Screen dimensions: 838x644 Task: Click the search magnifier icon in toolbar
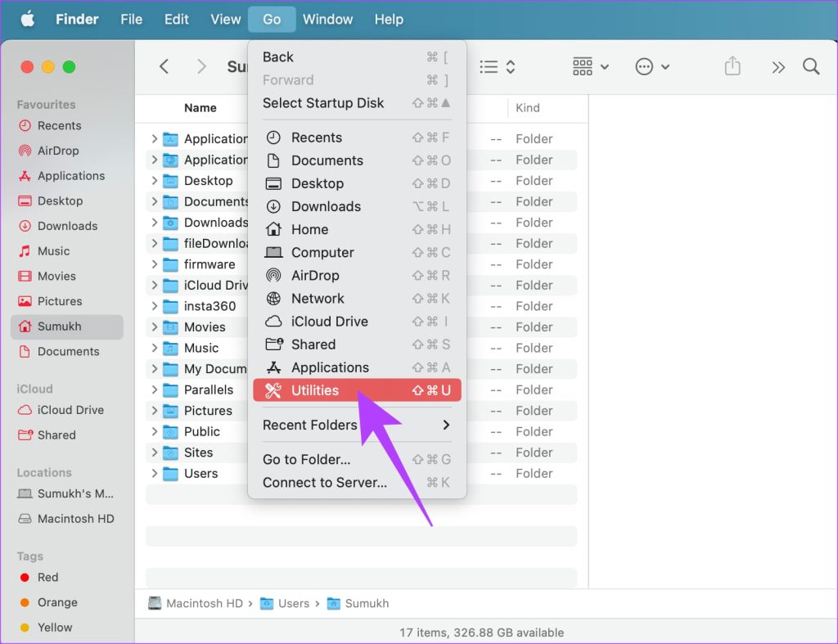click(811, 67)
